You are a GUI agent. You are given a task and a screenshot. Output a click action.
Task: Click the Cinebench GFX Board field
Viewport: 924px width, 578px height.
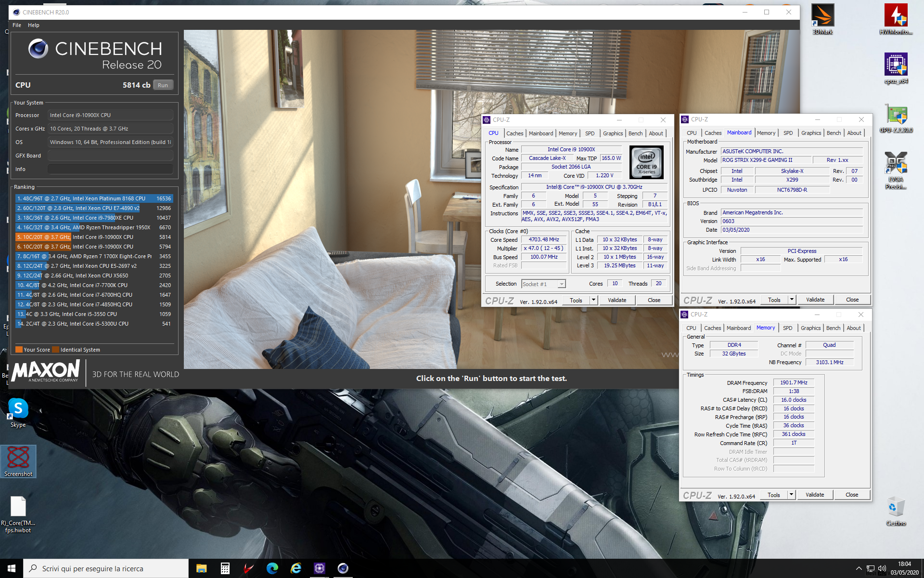(110, 156)
